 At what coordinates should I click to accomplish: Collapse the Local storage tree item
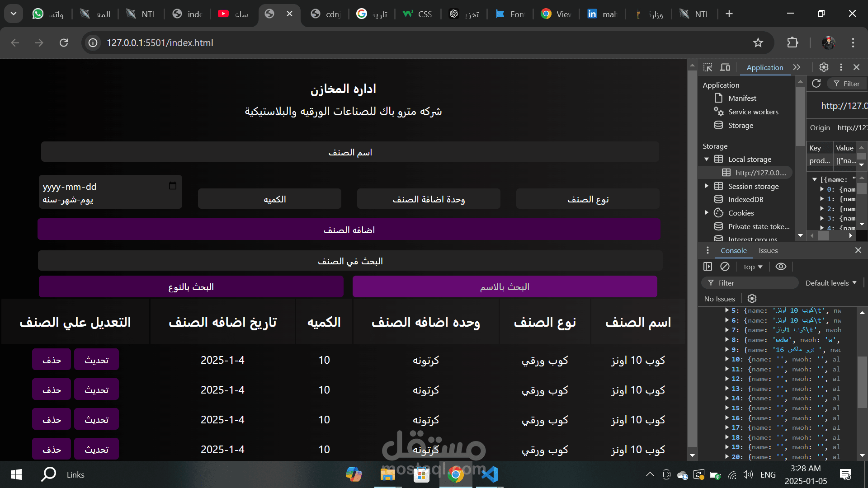pyautogui.click(x=707, y=159)
